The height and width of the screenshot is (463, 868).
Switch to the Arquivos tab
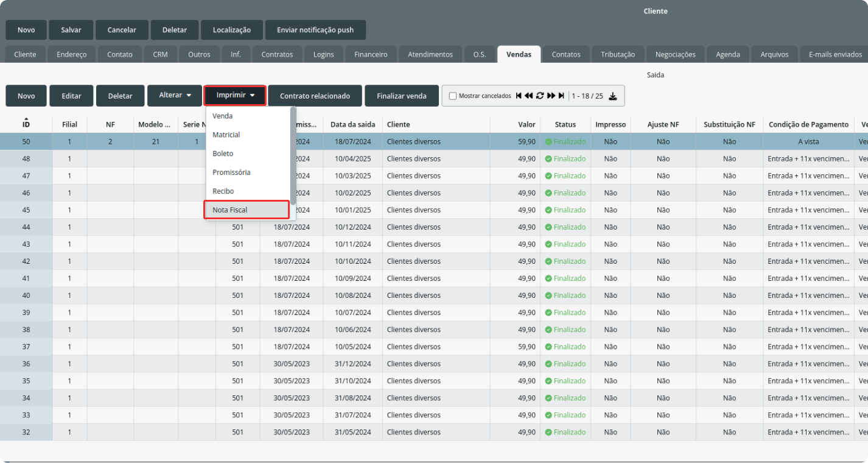774,54
